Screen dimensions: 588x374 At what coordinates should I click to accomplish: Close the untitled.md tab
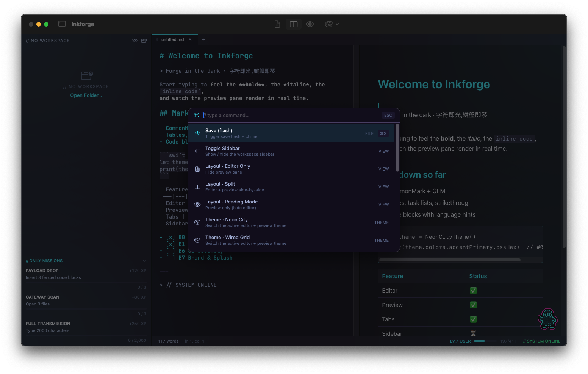190,39
